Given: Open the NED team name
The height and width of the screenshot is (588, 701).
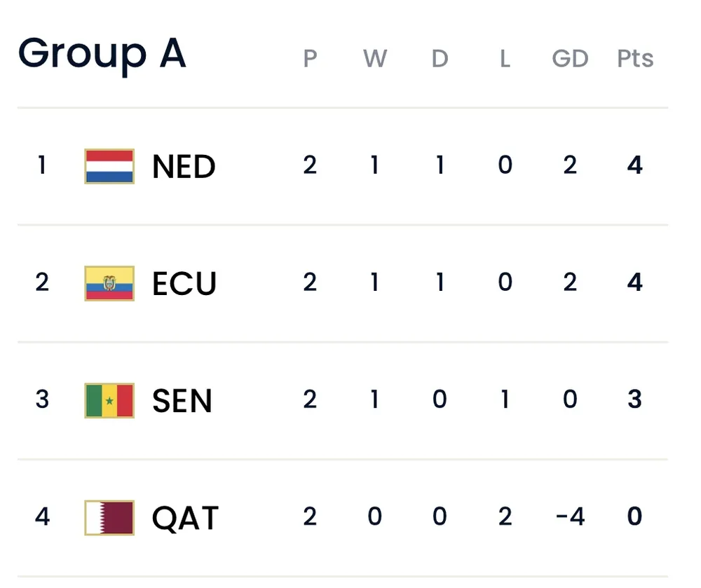Looking at the screenshot, I should coord(184,167).
